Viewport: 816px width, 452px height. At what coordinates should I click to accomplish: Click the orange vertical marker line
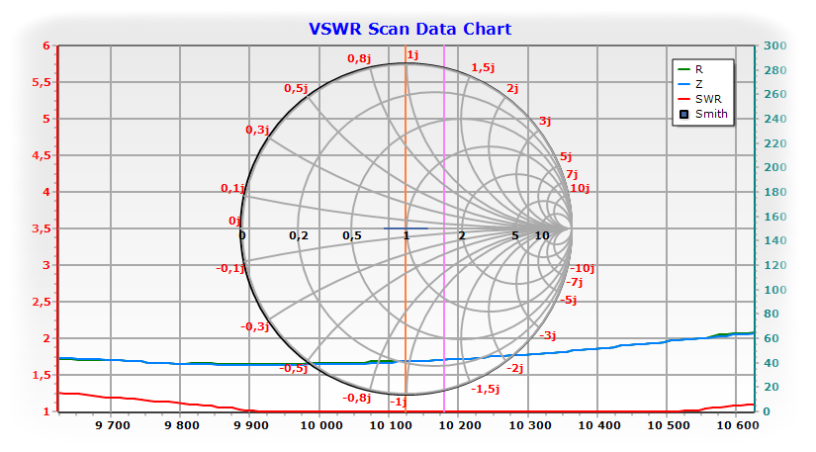tap(405, 228)
